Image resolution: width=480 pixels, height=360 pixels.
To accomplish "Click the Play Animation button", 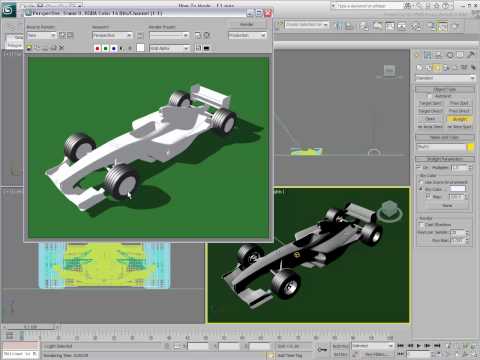I will click(x=419, y=346).
